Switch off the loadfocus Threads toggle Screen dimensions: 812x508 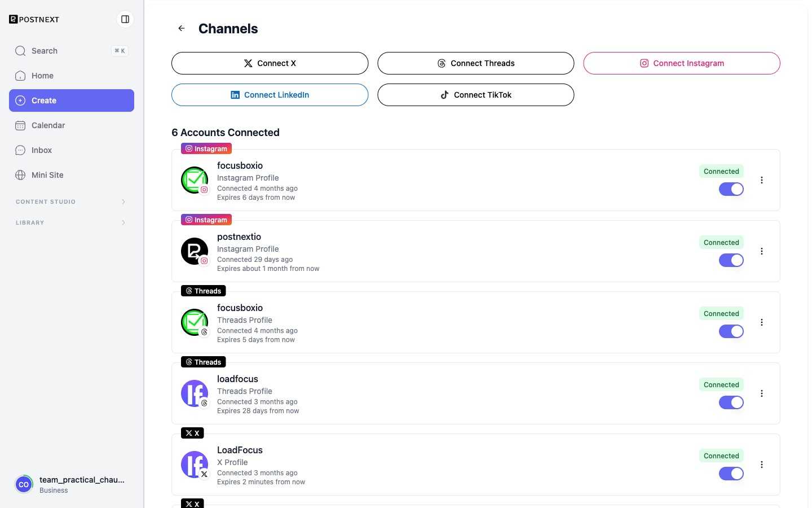pos(731,402)
